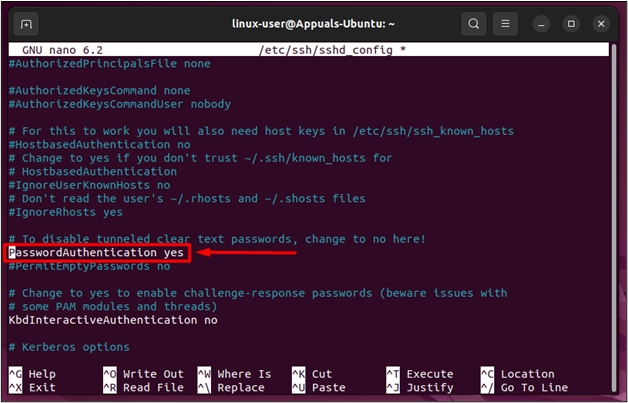Click the ^O Write Out shortcut
Viewport: 628px width, 403px height.
click(x=143, y=374)
